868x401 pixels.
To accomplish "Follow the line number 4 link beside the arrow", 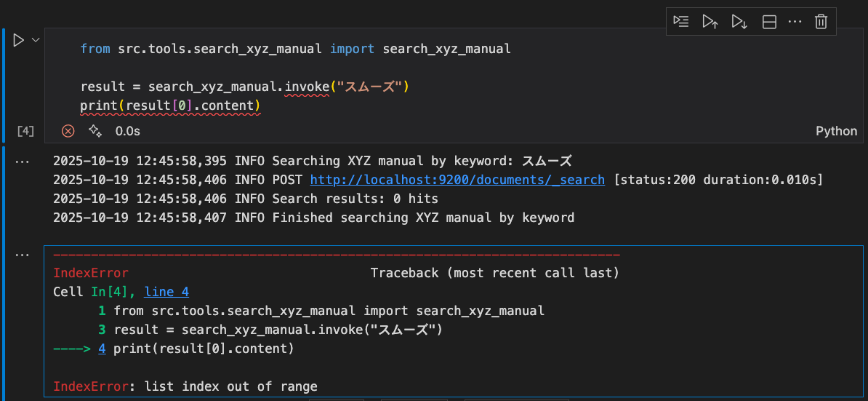I will 102,349.
